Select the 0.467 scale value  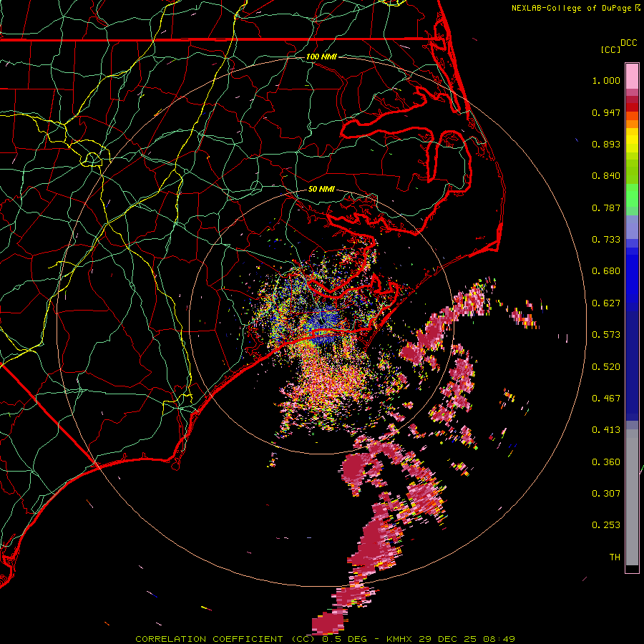(x=606, y=399)
